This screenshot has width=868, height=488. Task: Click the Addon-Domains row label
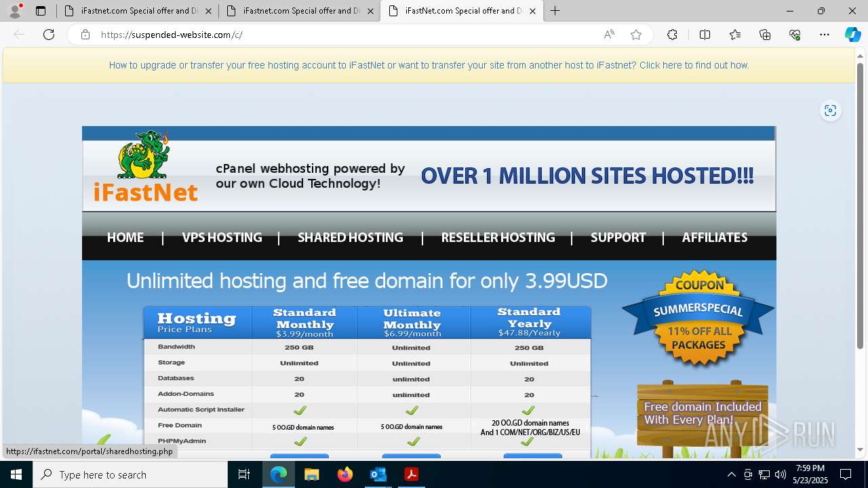click(186, 394)
